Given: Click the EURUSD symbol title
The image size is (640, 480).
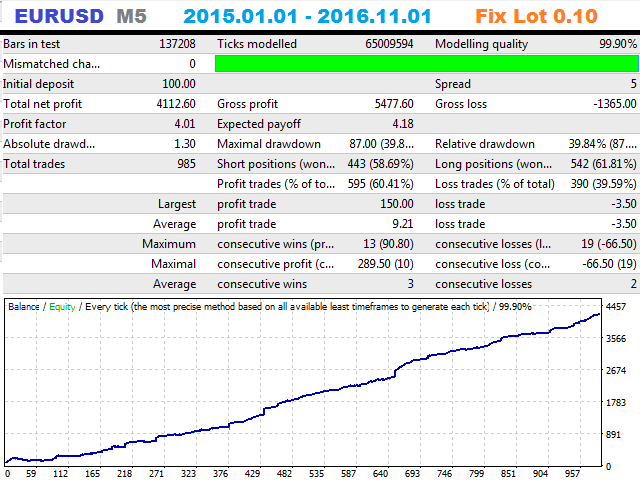Looking at the screenshot, I should 58,16.
